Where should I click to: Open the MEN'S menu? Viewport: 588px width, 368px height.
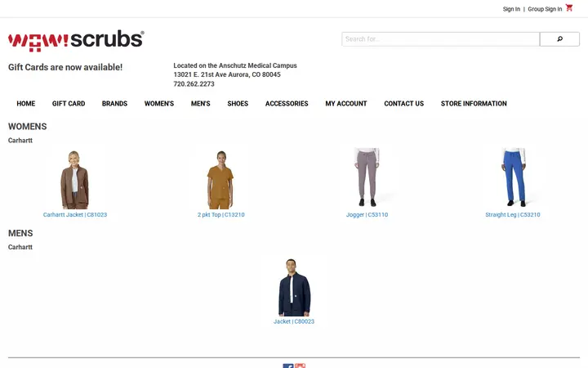pyautogui.click(x=201, y=104)
